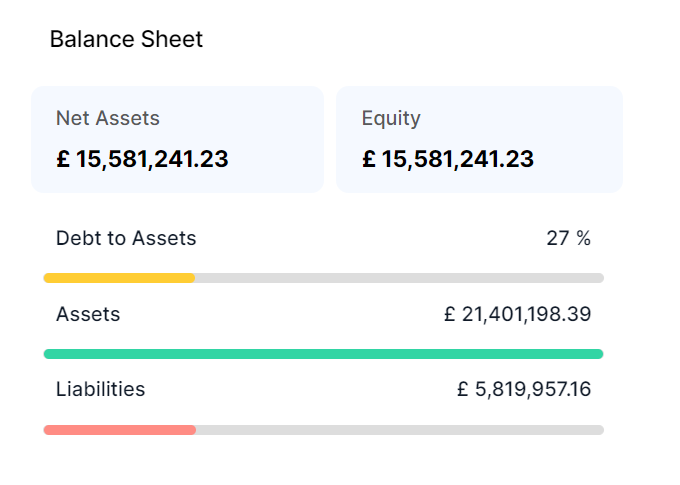This screenshot has width=680, height=485.
Task: Click the Assets row label
Action: [88, 314]
